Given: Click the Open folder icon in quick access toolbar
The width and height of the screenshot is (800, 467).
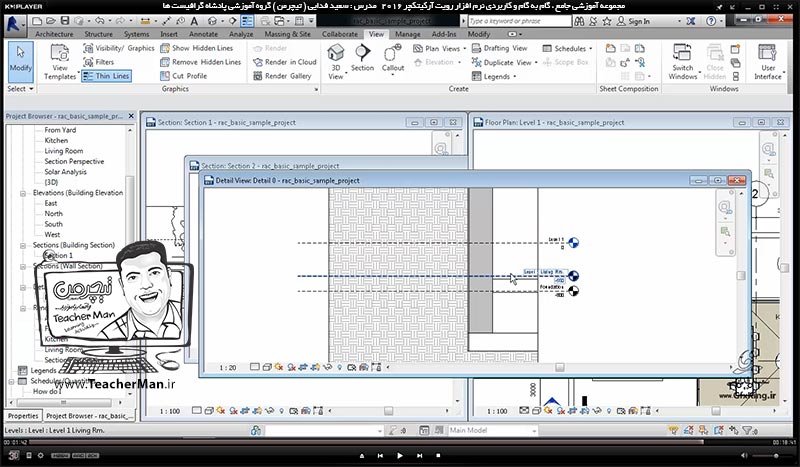Looking at the screenshot, I should click(51, 21).
